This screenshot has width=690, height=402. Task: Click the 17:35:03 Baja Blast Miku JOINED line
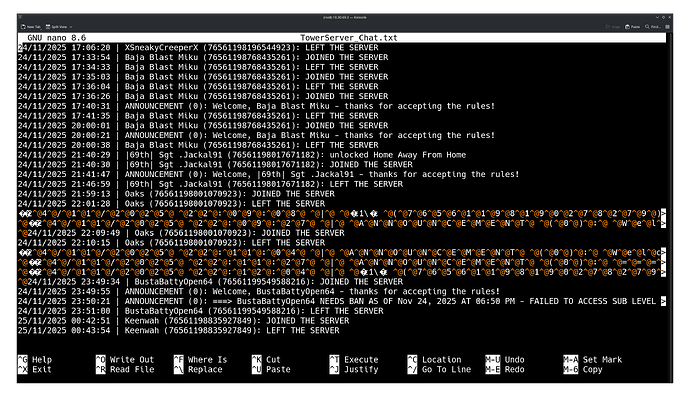[203, 77]
